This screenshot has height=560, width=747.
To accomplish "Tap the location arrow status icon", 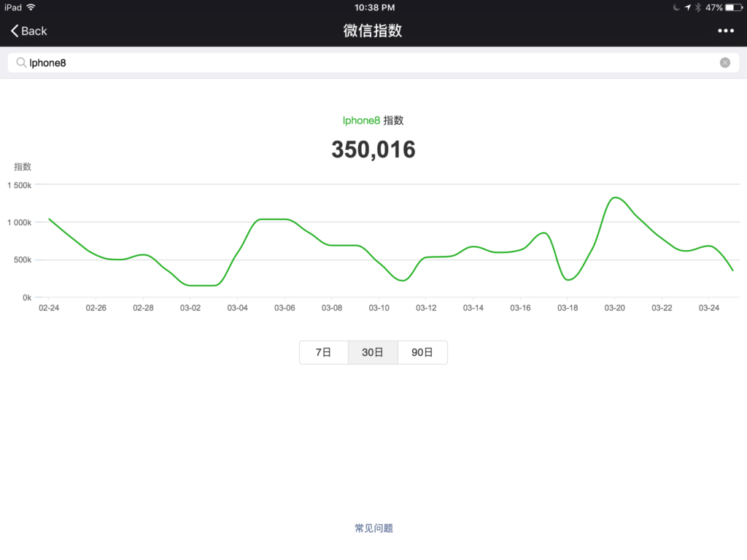I will (x=687, y=7).
